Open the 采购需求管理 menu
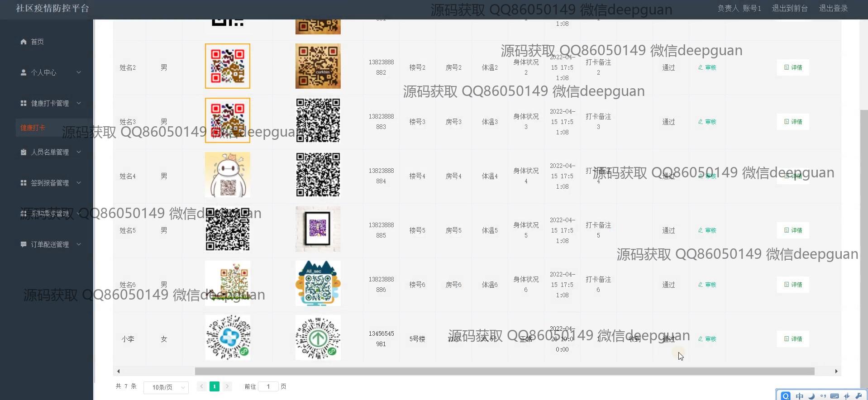Screen dimensions: 868x400 (50, 214)
